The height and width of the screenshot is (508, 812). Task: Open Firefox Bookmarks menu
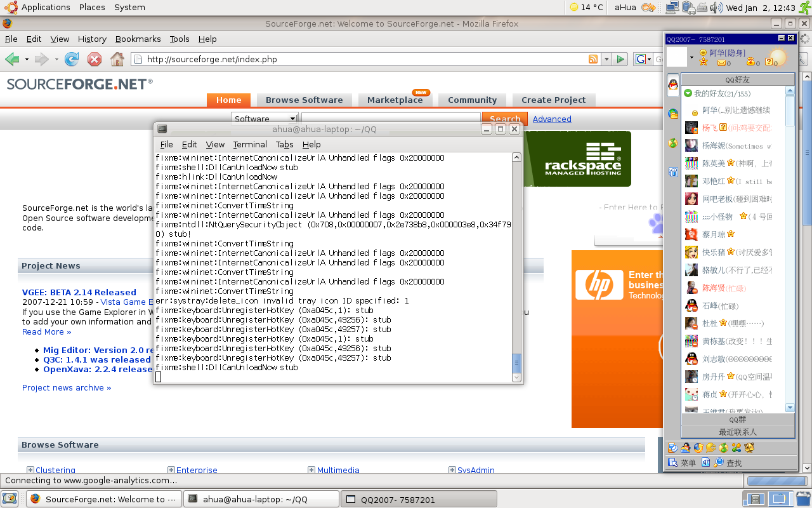coord(138,39)
